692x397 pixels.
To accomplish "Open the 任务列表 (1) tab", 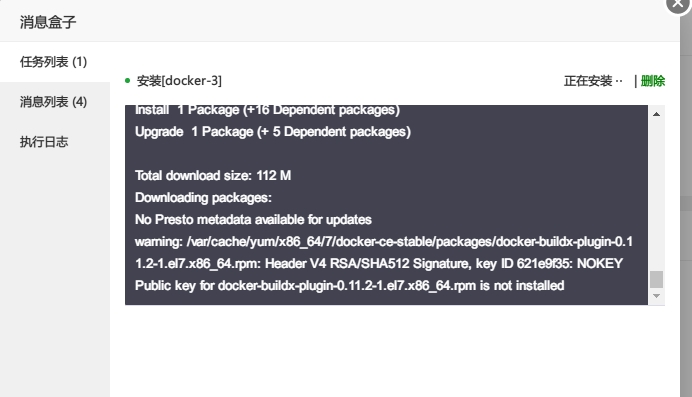I will [55, 62].
